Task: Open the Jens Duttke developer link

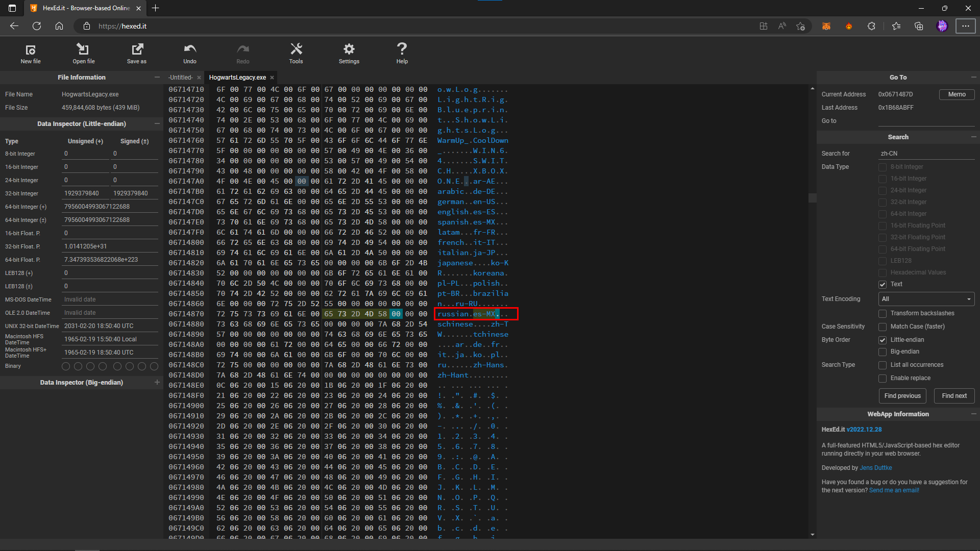Action: [875, 468]
